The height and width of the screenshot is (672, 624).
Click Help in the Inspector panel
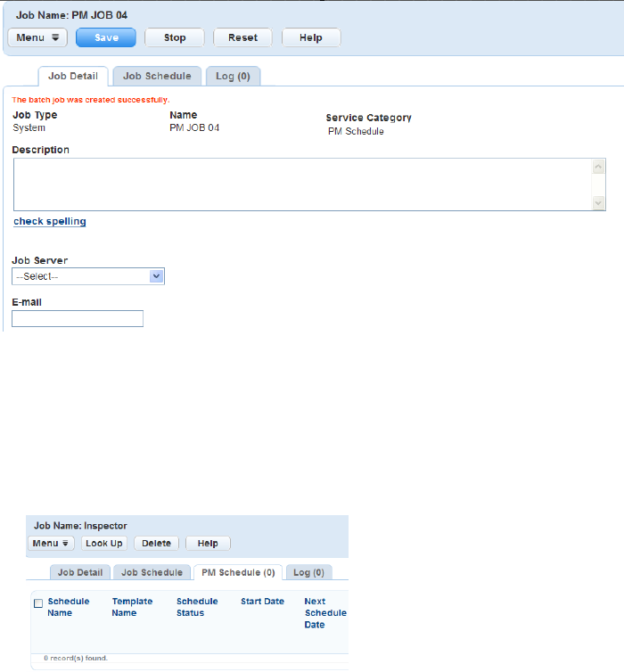[208, 543]
